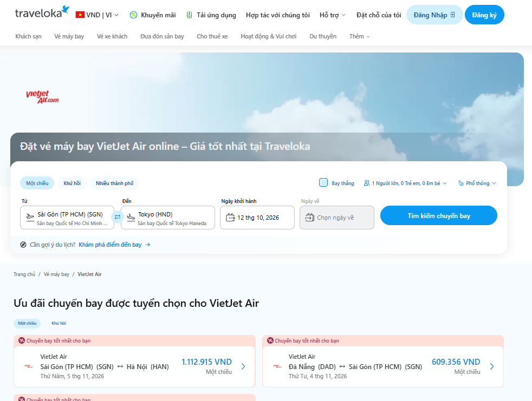Click the calendar icon for Ngày khởi hành
The width and height of the screenshot is (532, 401).
230,218
